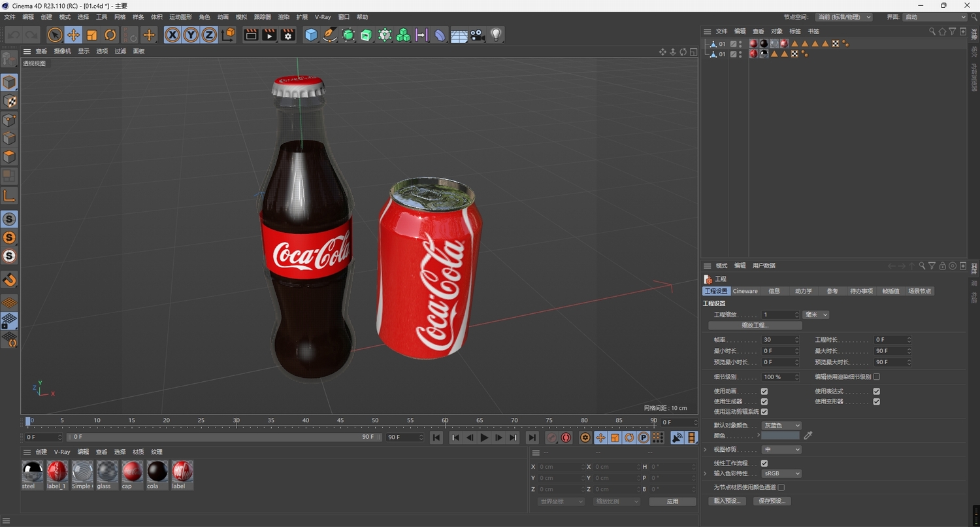Enable the 使用表达式 checkbox
980x527 pixels.
tap(877, 391)
